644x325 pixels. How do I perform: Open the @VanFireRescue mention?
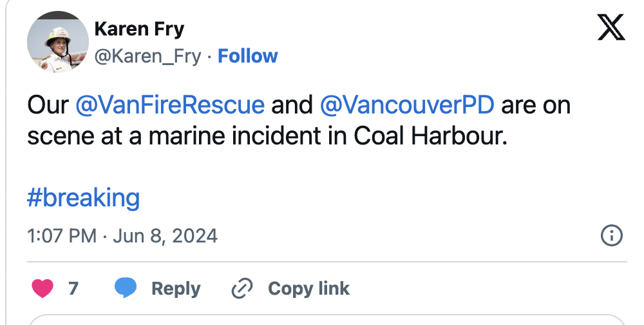(x=170, y=104)
